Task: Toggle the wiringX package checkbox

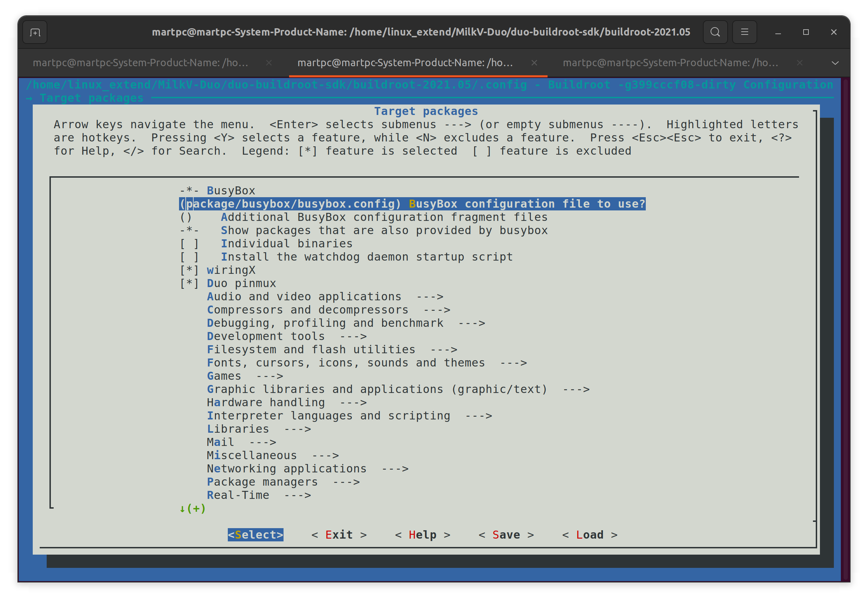Action: pos(189,270)
